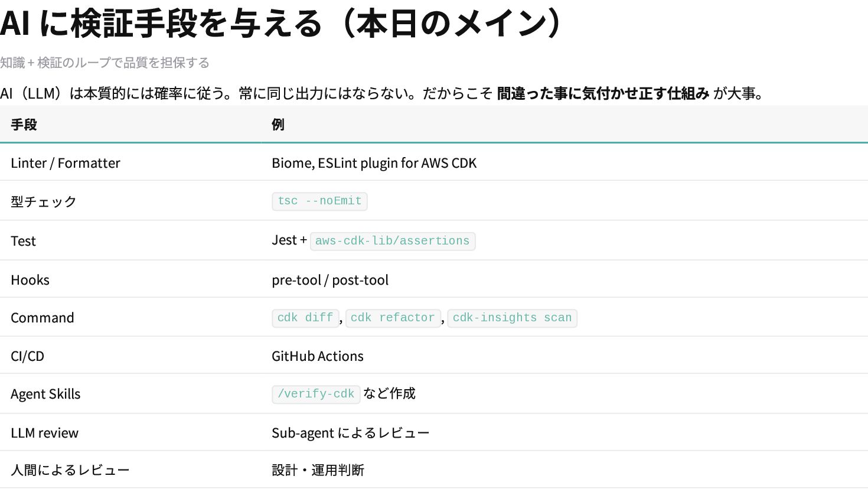Viewport: 868px width, 489px height.
Task: Click the 人間によるレビュー row label
Action: (70, 470)
